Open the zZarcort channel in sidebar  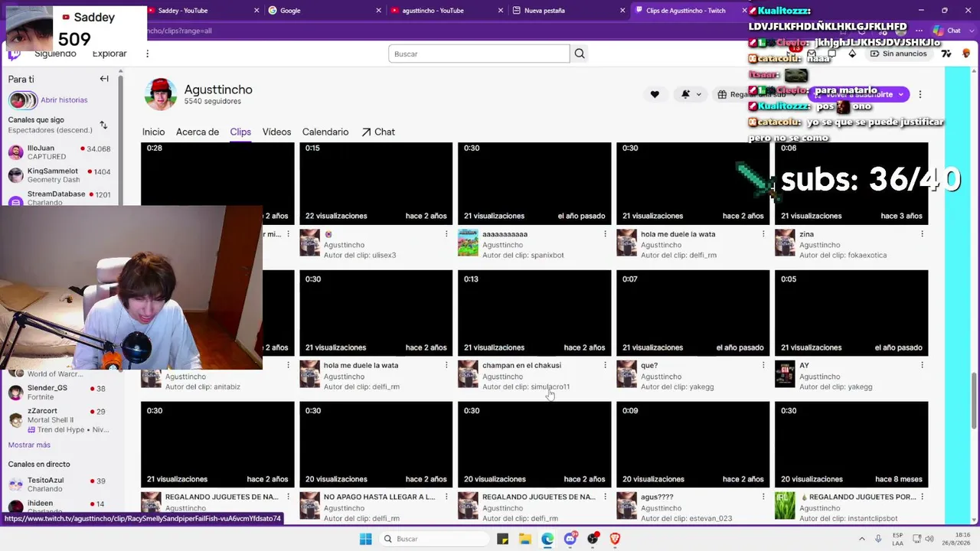point(61,419)
